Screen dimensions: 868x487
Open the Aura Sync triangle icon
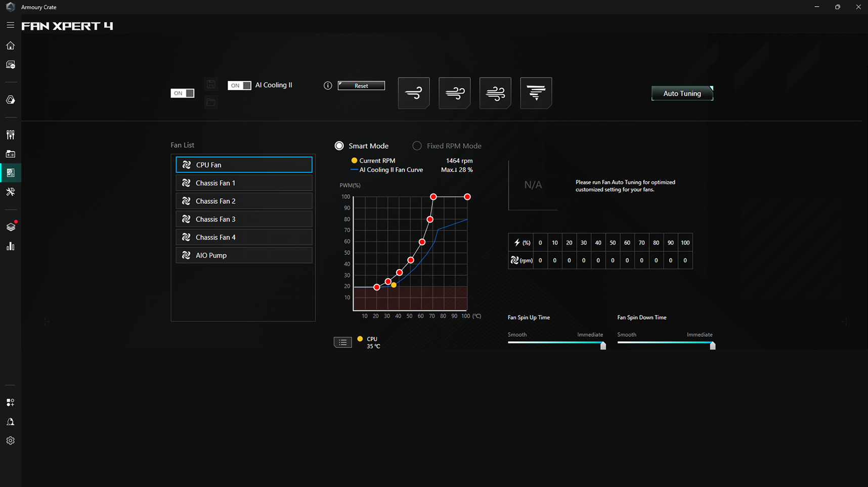tap(10, 100)
